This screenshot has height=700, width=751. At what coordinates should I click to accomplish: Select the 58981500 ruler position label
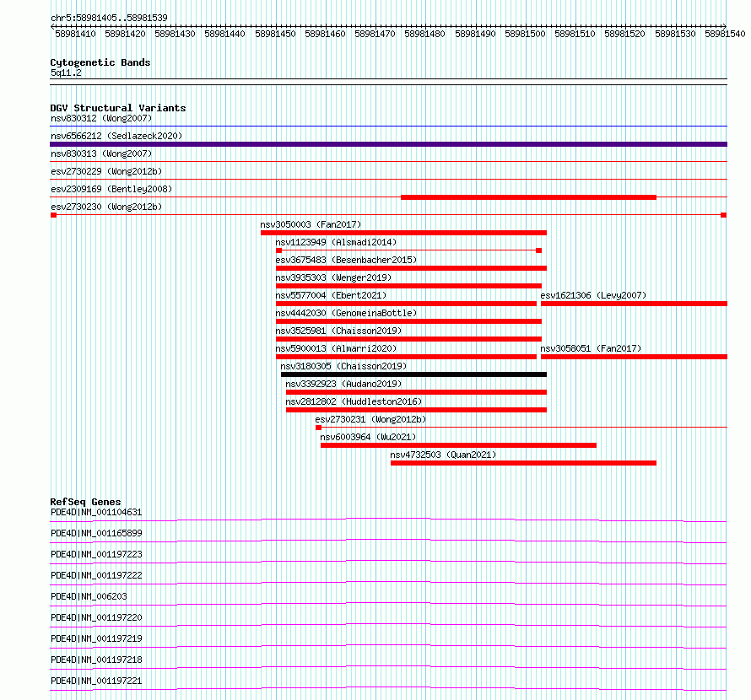point(525,34)
